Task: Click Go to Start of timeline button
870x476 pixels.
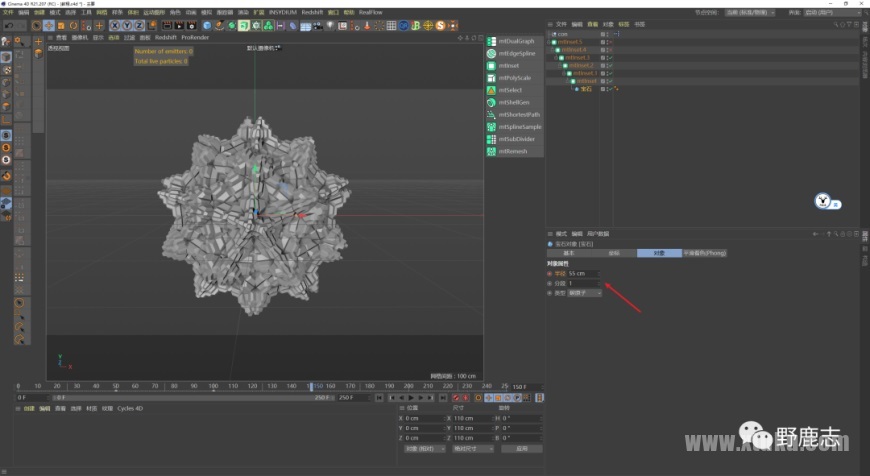Action: coord(379,398)
